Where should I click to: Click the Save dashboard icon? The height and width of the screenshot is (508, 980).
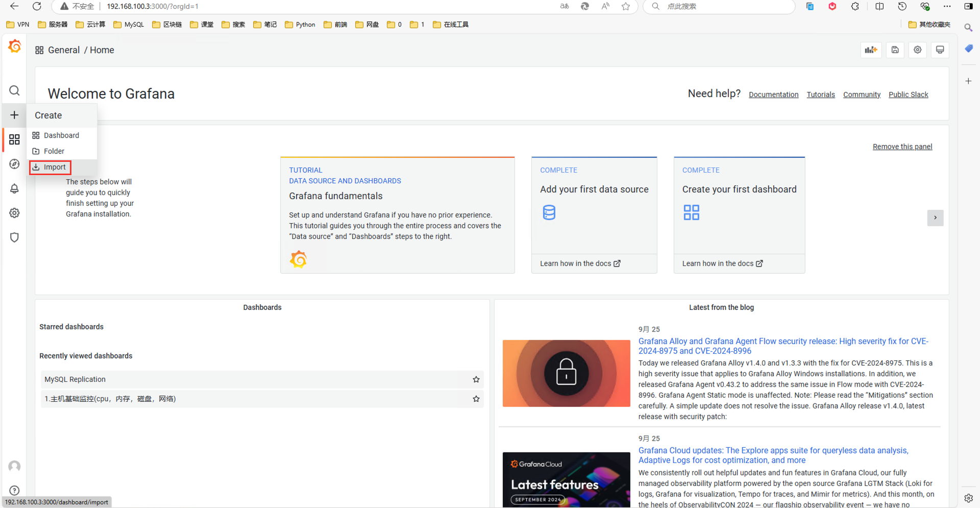point(895,50)
